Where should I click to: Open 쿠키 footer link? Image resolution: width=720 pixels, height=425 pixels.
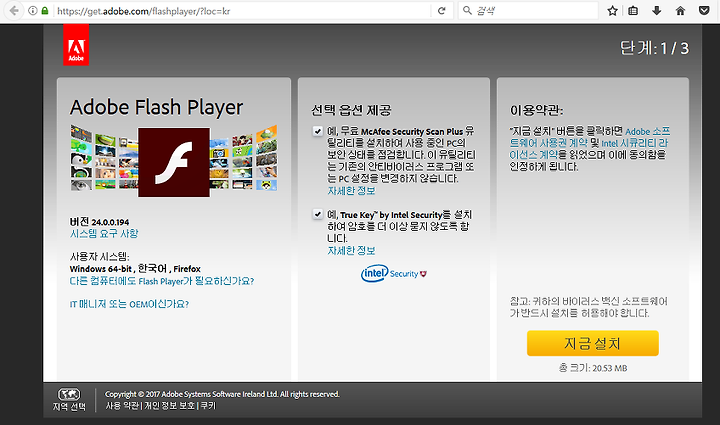pos(208,406)
